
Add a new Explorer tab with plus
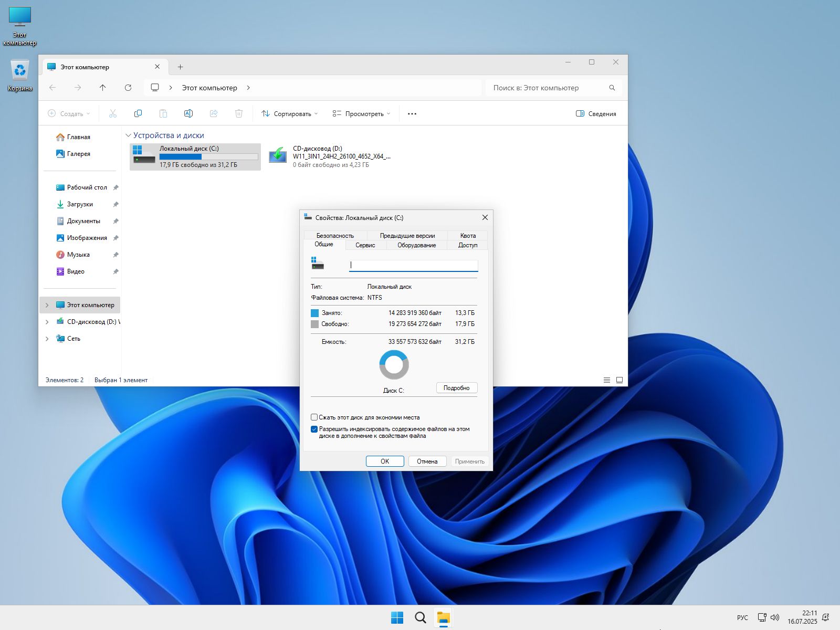coord(180,67)
